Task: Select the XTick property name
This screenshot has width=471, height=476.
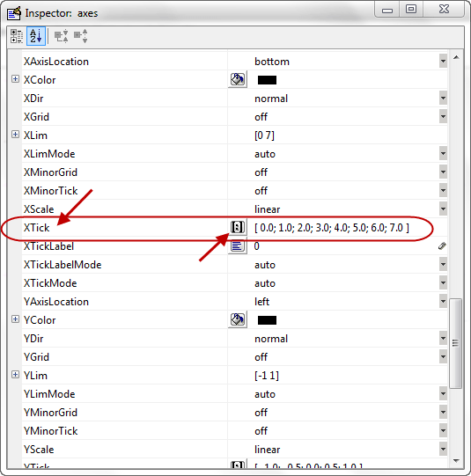Action: coord(36,227)
